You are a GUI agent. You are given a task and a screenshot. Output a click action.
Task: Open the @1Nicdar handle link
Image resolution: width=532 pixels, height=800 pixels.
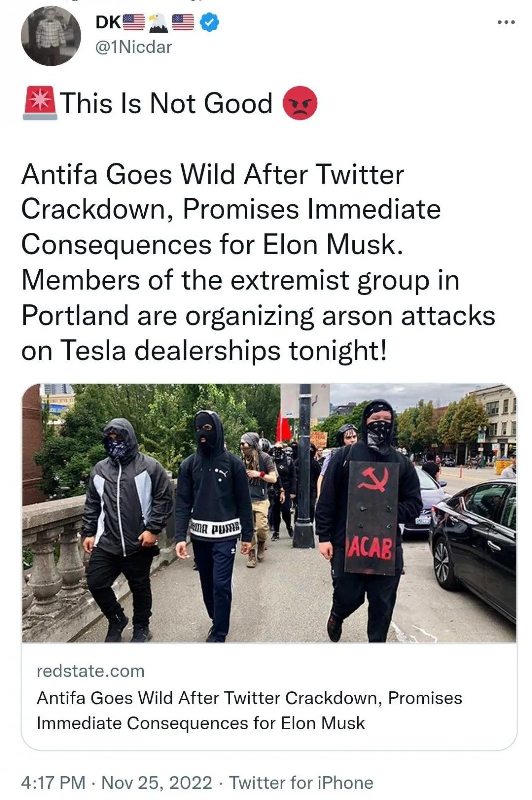pyautogui.click(x=133, y=47)
